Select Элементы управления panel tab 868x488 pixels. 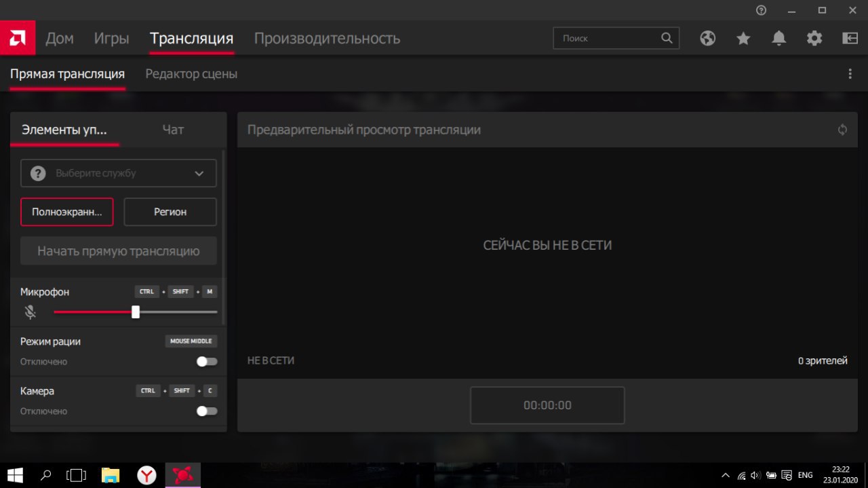pos(64,130)
